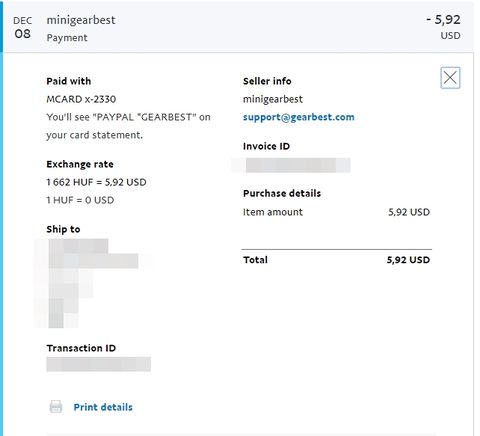
Task: Select the blurred Transaction ID value
Action: pyautogui.click(x=99, y=364)
